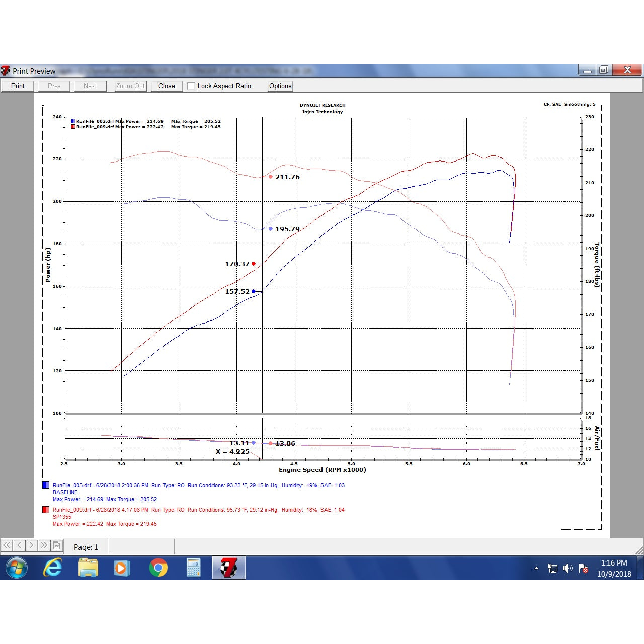Screen dimensions: 644x644
Task: Close the print preview with Close
Action: point(167,86)
